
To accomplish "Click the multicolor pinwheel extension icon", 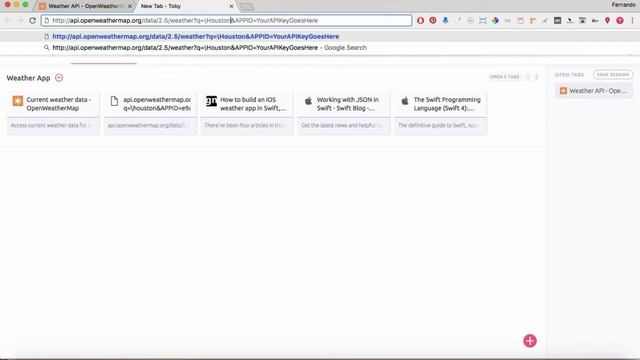I will (495, 20).
